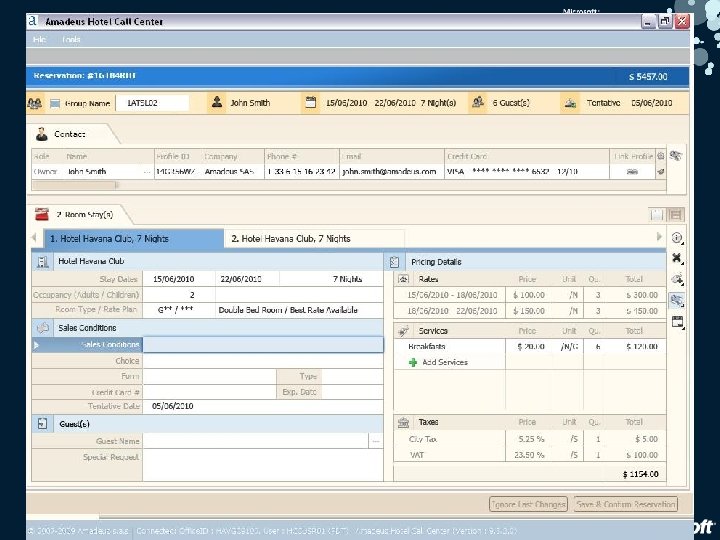
Task: Click the Taxes section icon
Action: (x=403, y=422)
